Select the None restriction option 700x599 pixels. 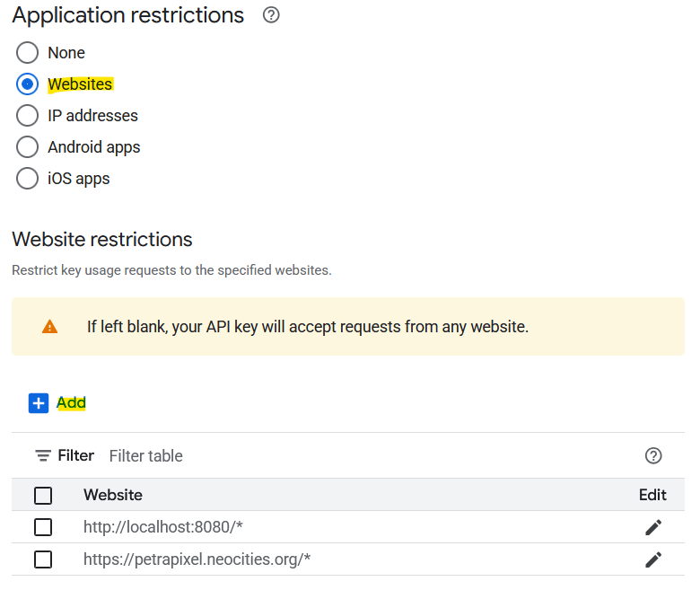[x=28, y=53]
